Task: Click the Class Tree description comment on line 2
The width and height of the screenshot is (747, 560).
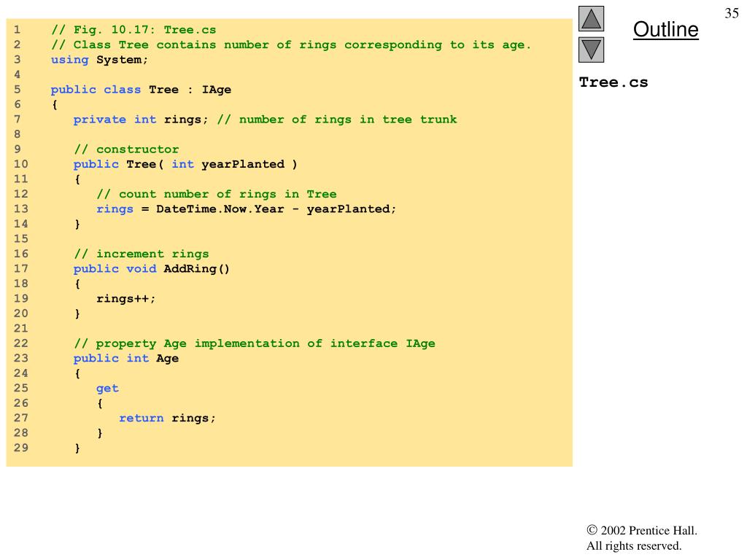Action: coord(291,44)
